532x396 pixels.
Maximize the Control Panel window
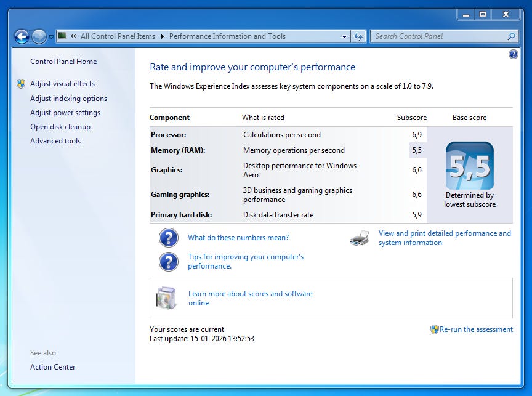(x=483, y=14)
